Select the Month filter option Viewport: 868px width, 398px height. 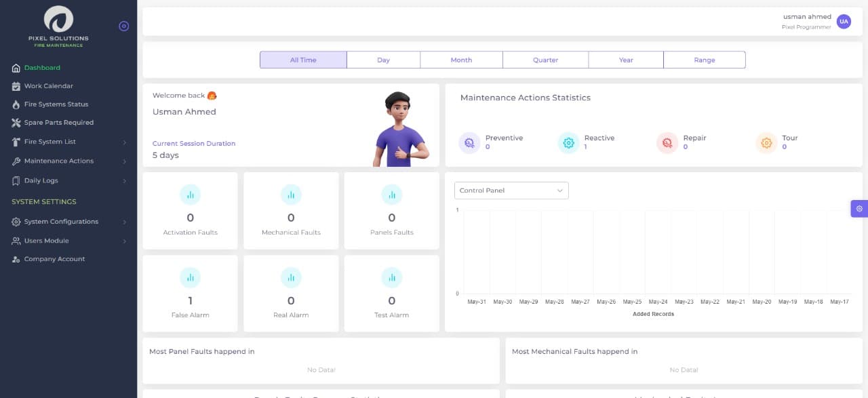point(461,60)
